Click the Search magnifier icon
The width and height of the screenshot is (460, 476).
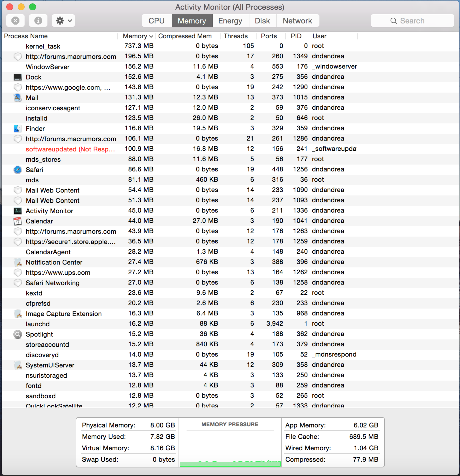click(x=394, y=21)
